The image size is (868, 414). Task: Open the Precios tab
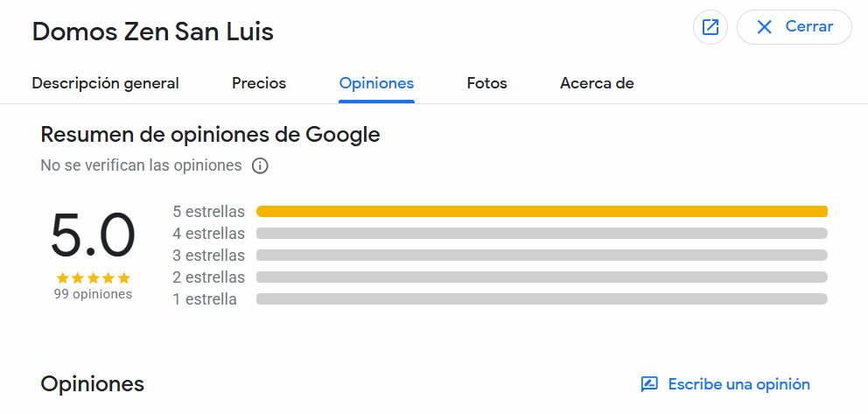[259, 84]
